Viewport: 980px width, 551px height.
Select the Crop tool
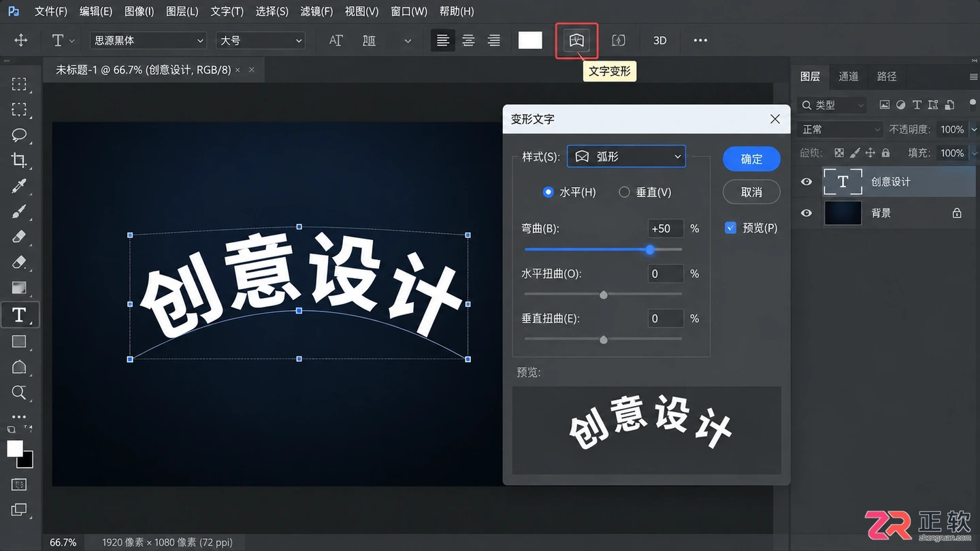(x=19, y=161)
